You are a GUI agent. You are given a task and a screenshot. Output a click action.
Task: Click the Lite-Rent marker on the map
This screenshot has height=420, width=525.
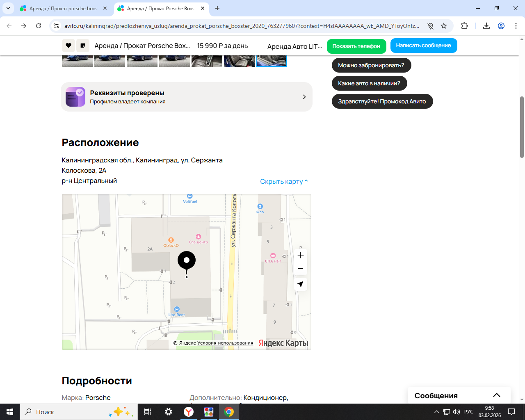pos(177,310)
